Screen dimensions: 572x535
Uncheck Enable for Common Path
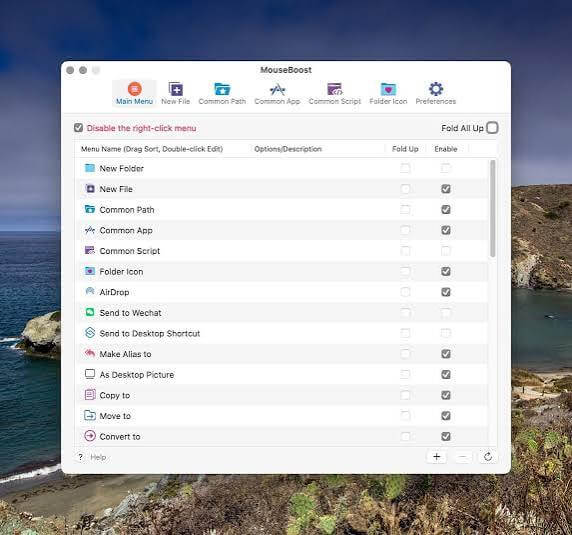click(x=445, y=209)
